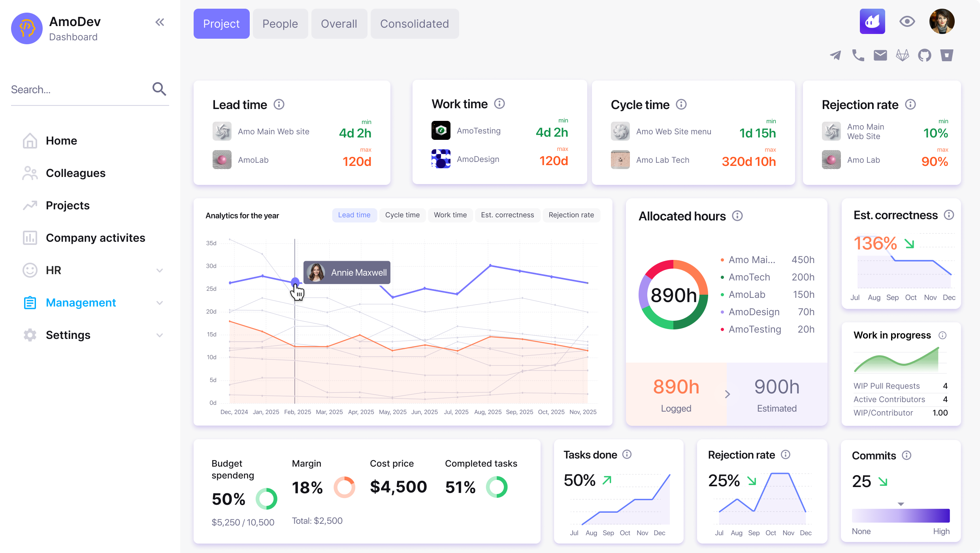Click the Home sidebar icon
The image size is (980, 553).
point(30,141)
